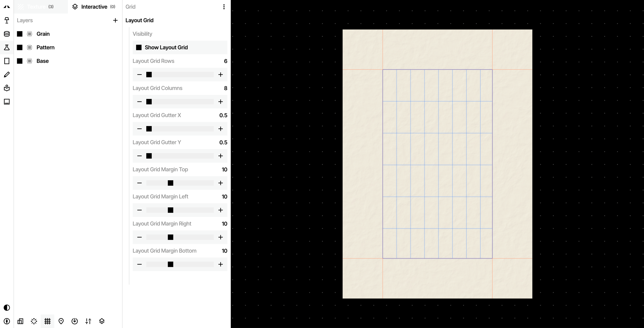Open the flask experiments sidebar icon
The height and width of the screenshot is (328, 644).
point(7,47)
